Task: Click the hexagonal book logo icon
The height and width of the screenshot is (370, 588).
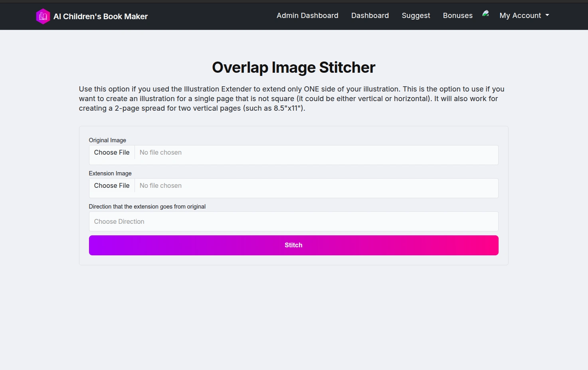Action: pyautogui.click(x=43, y=16)
